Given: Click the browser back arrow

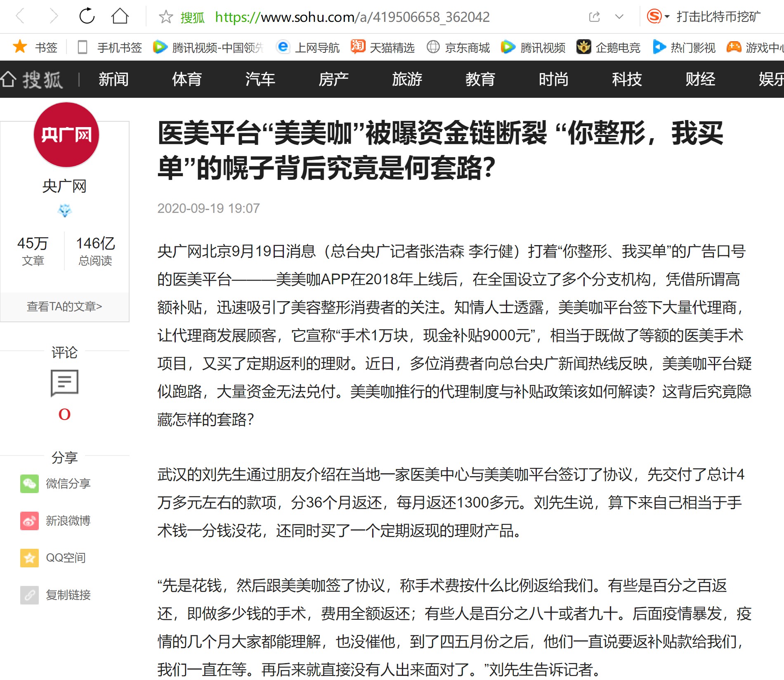Looking at the screenshot, I should (x=20, y=17).
